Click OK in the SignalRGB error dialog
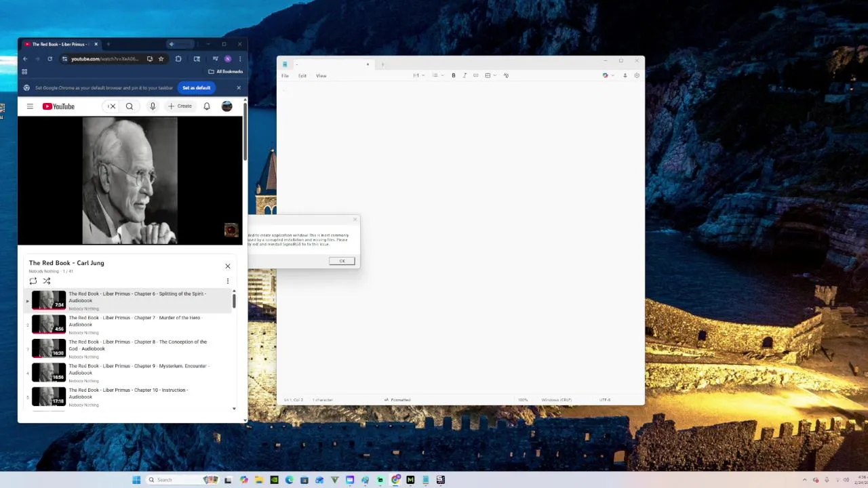This screenshot has width=868, height=488. coord(342,261)
